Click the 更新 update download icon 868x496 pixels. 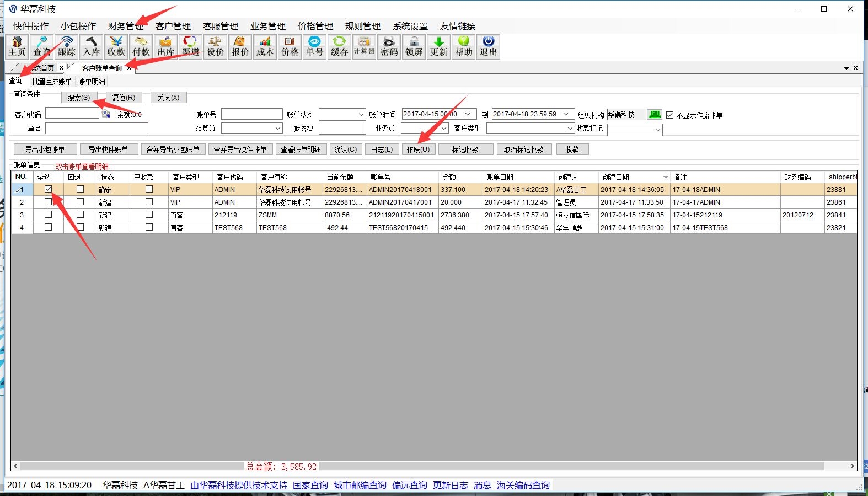[x=439, y=46]
